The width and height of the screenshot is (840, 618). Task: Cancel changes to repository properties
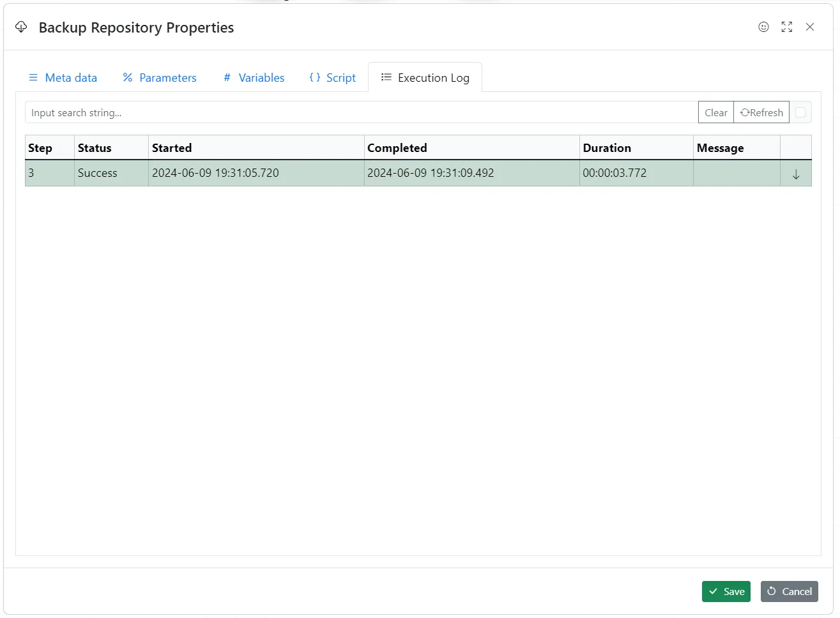(x=790, y=592)
